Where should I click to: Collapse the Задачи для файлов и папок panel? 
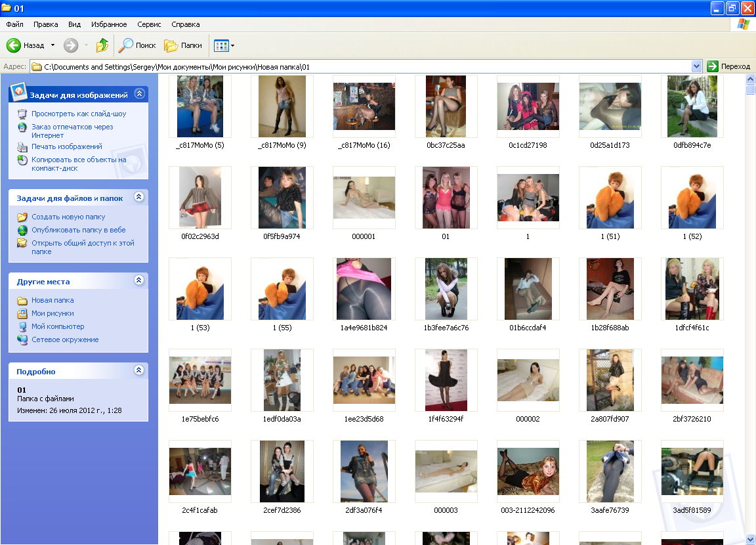point(139,197)
